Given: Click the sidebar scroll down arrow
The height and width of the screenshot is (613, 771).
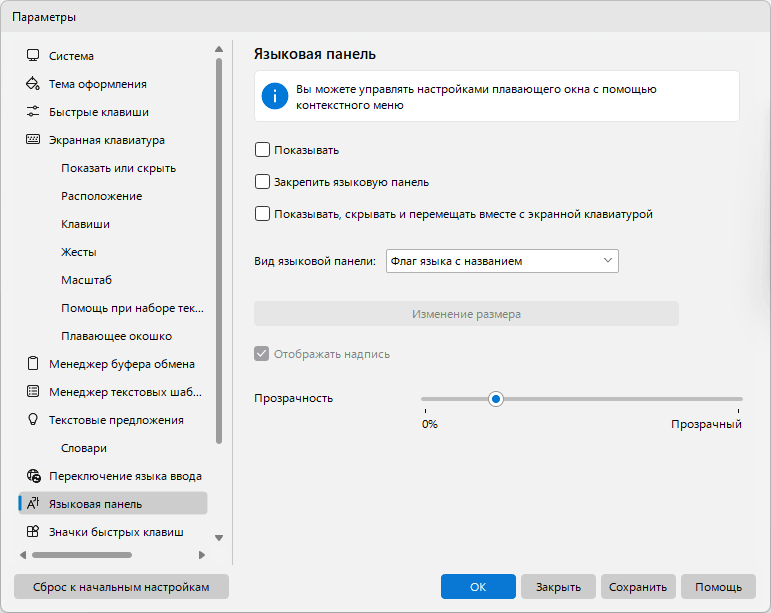Looking at the screenshot, I should click(x=219, y=538).
